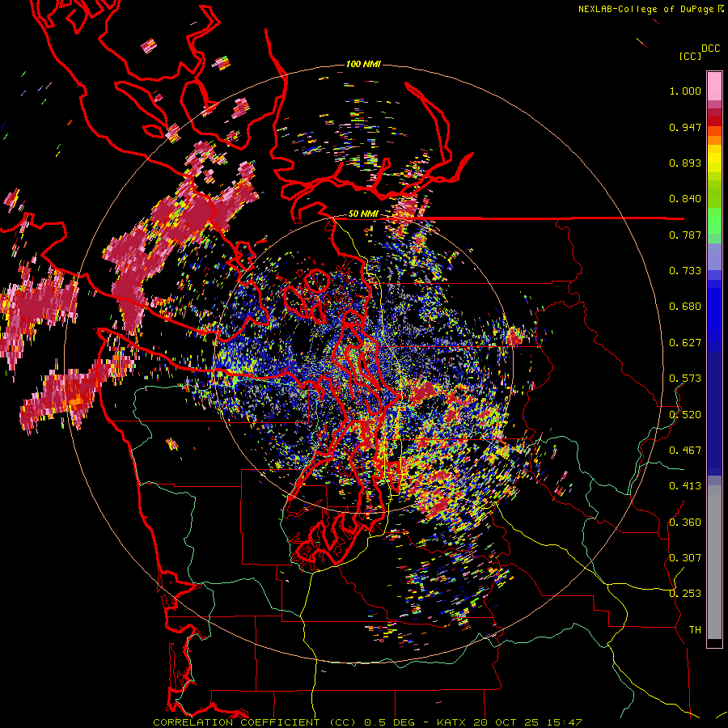Pick the bright green segment of color bar
This screenshot has height=728, width=728.
coord(714,221)
